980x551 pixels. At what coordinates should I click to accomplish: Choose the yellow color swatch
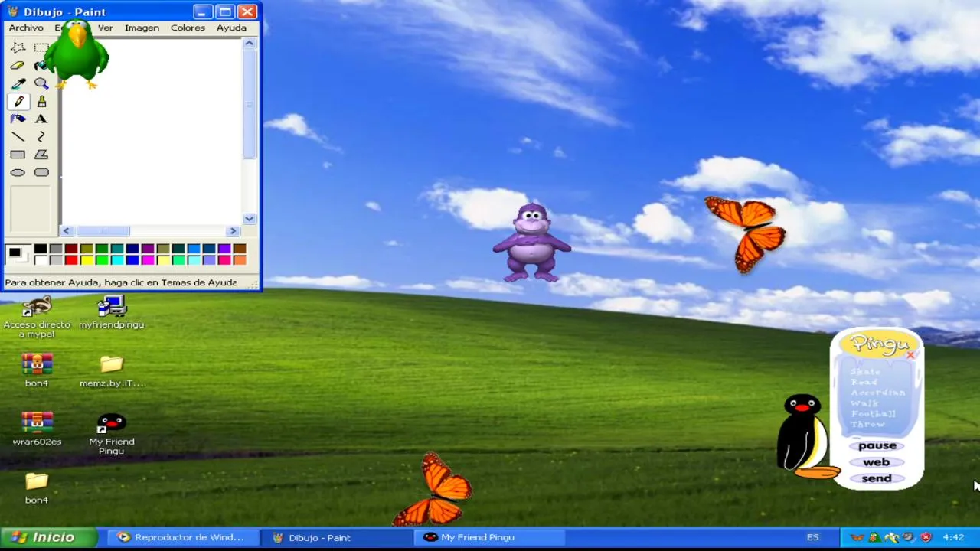[87, 260]
